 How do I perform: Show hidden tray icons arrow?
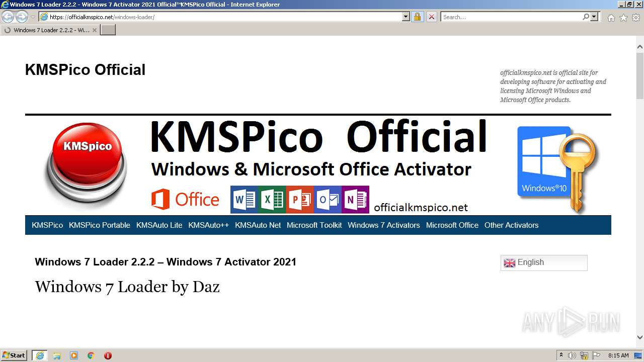click(x=561, y=355)
